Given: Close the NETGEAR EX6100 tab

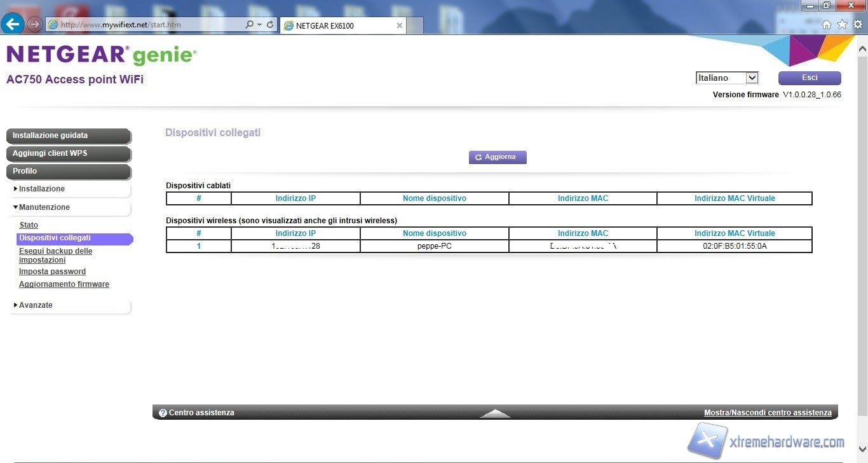Looking at the screenshot, I should (400, 25).
